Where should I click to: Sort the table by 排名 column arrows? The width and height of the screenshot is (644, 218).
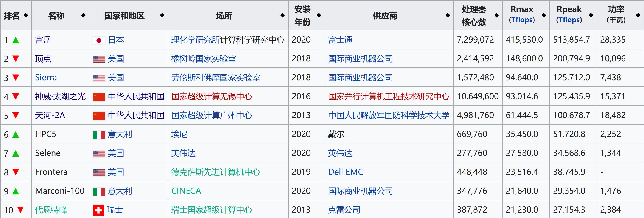tap(25, 15)
